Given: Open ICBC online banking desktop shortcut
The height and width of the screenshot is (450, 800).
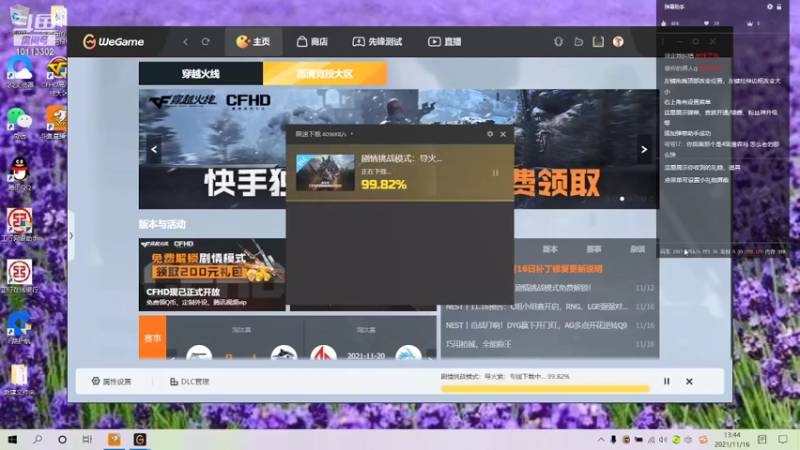Looking at the screenshot, I should (x=19, y=276).
